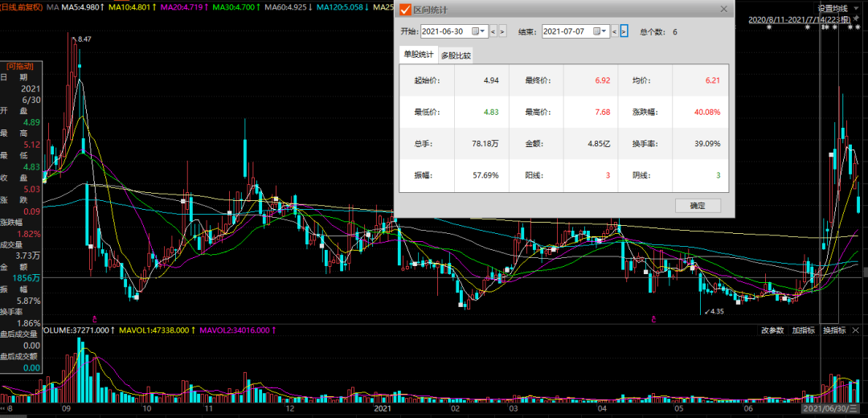Confirm with the 确定 button
Viewport: 868px width, 418px height.
(698, 206)
